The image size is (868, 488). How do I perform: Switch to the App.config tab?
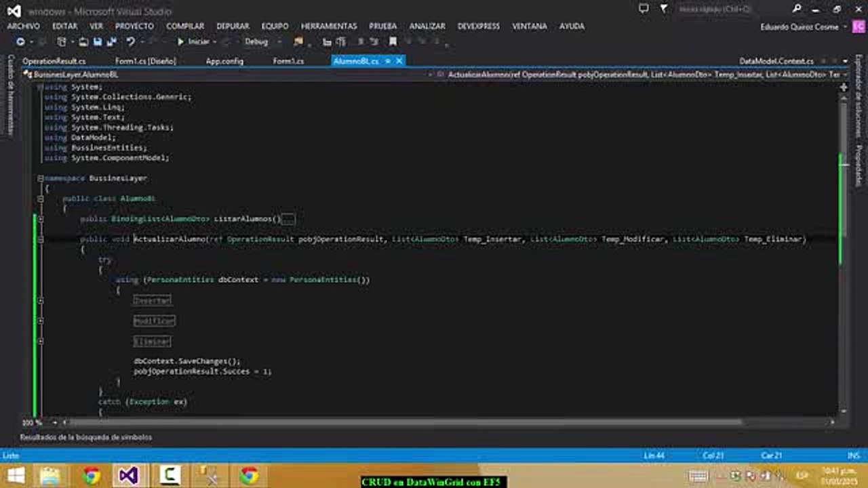pos(224,61)
